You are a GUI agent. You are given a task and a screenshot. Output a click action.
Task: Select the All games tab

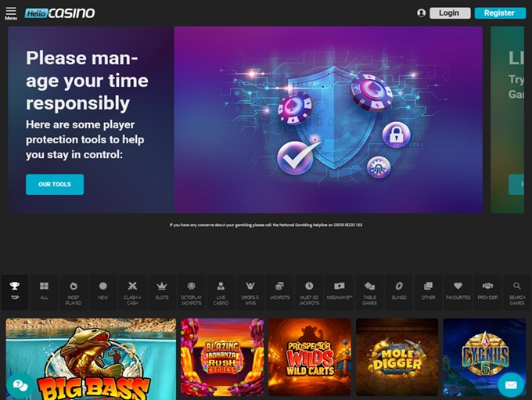(x=44, y=292)
